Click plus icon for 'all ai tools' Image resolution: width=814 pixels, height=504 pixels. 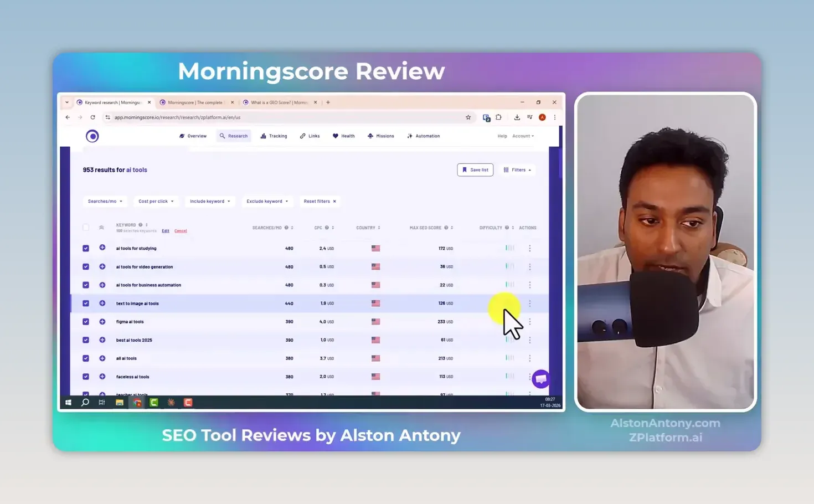click(102, 358)
